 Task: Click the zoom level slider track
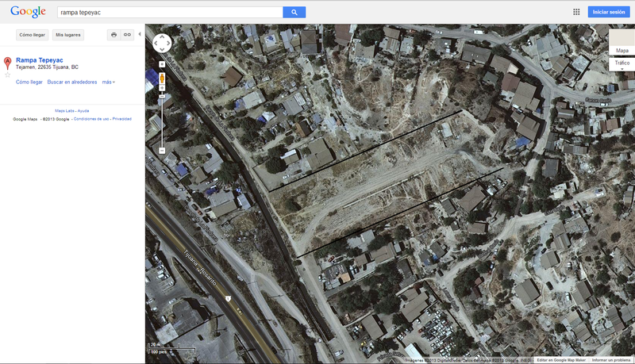tap(162, 119)
